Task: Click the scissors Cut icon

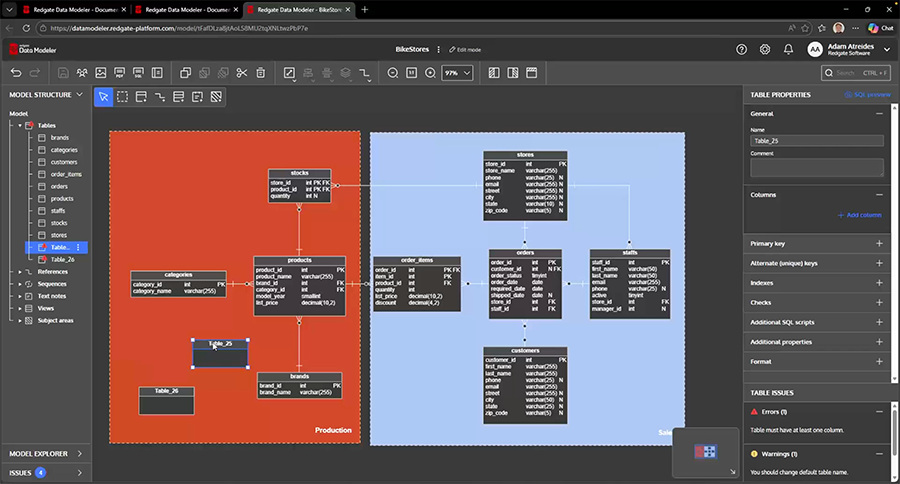Action: (x=241, y=73)
